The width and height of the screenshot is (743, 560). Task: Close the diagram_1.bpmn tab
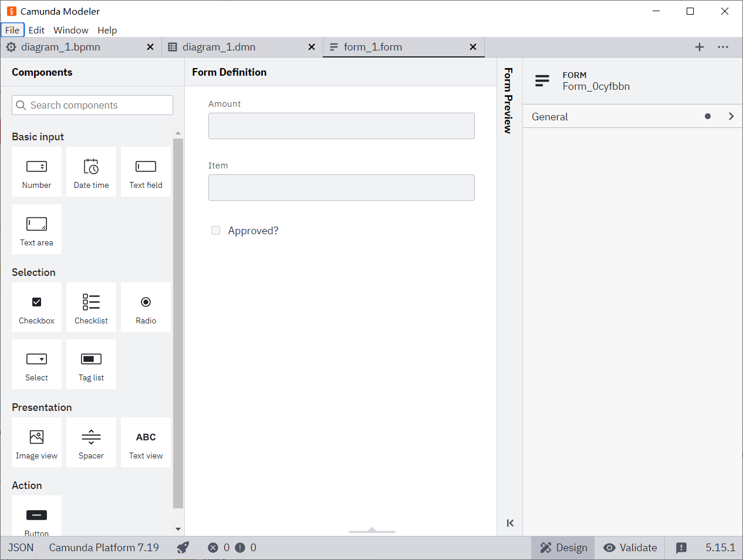[x=150, y=47]
